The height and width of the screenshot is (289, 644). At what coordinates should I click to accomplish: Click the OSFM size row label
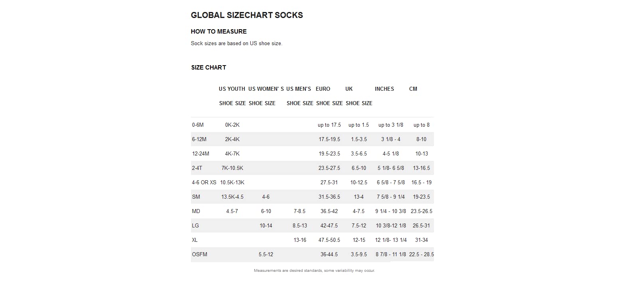[200, 255]
